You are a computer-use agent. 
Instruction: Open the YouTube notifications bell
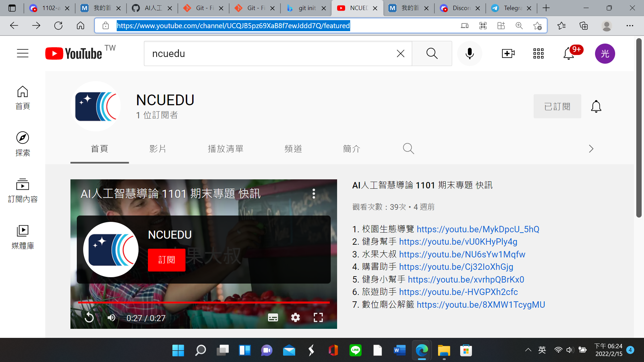(x=568, y=54)
